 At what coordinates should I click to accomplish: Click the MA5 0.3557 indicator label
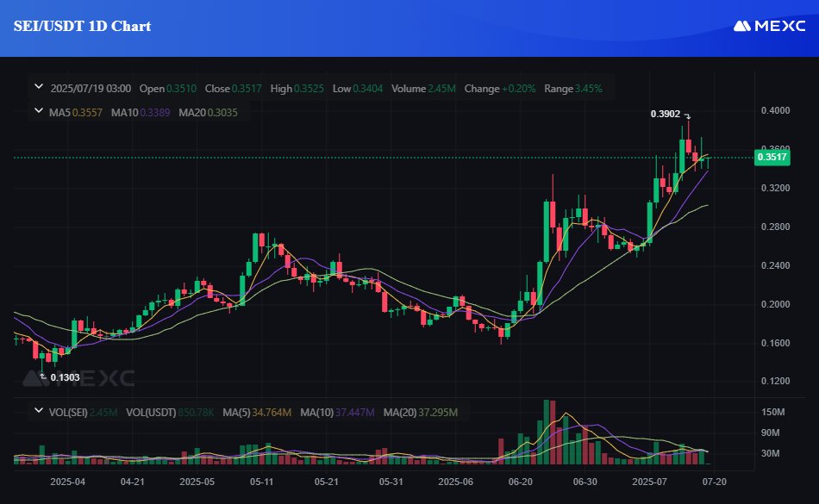pyautogui.click(x=75, y=113)
